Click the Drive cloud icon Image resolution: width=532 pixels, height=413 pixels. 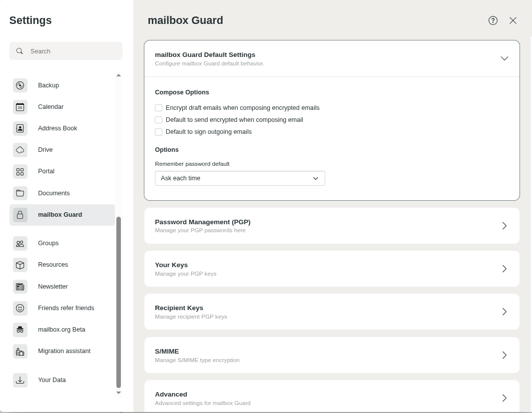pos(20,150)
